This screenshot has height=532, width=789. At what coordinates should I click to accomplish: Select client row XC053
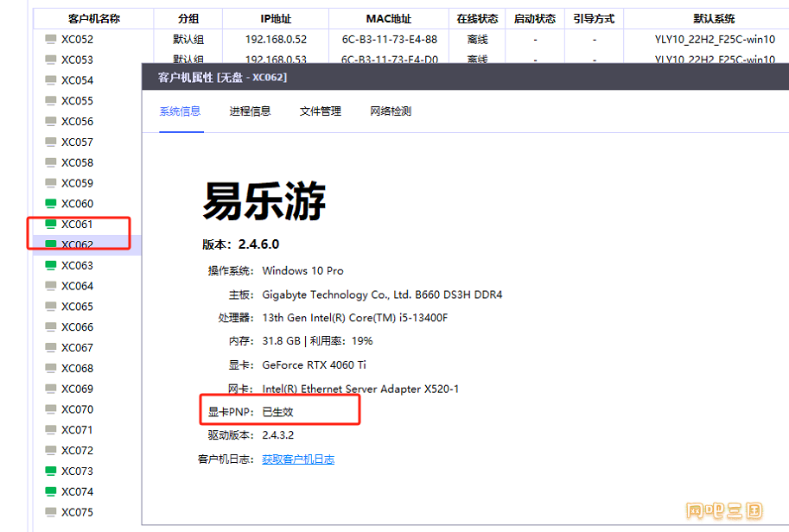coord(78,60)
